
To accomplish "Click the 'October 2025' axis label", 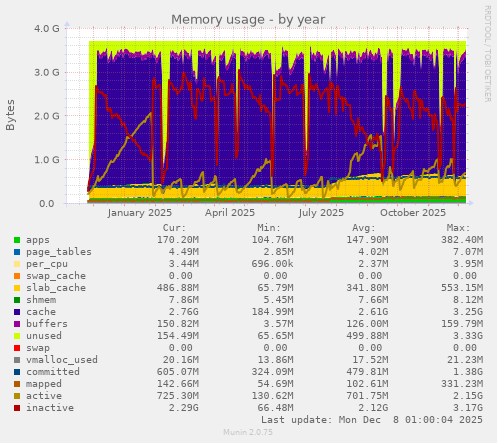I will [x=413, y=213].
